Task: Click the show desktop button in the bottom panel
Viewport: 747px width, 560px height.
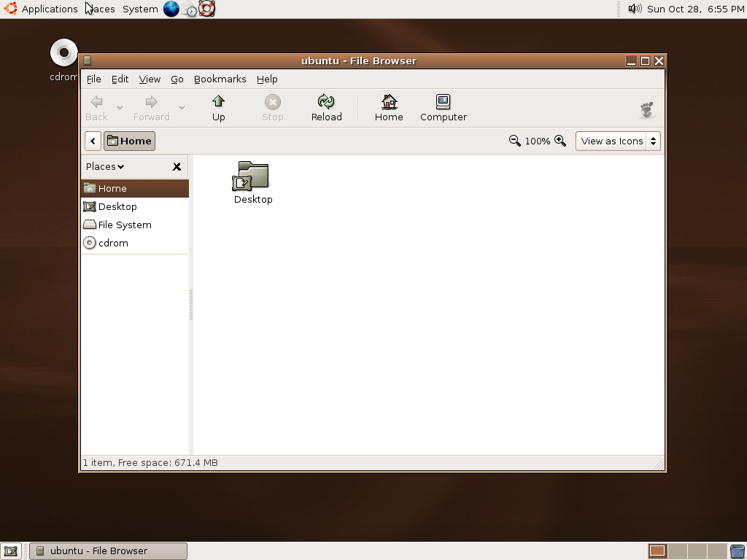Action: tap(10, 551)
